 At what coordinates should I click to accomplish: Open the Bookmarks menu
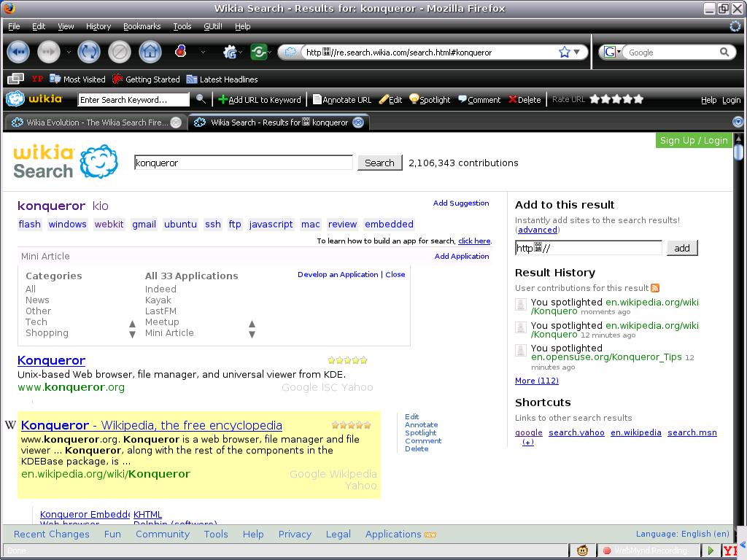click(142, 26)
